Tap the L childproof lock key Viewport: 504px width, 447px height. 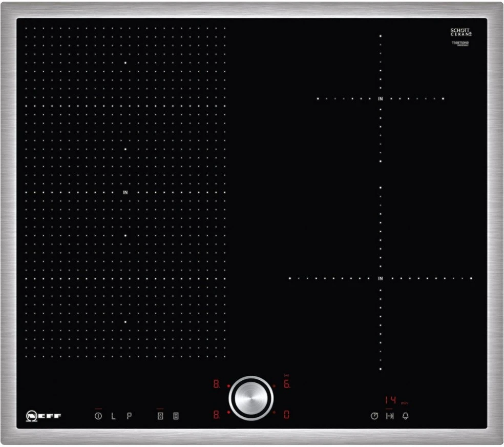click(113, 416)
